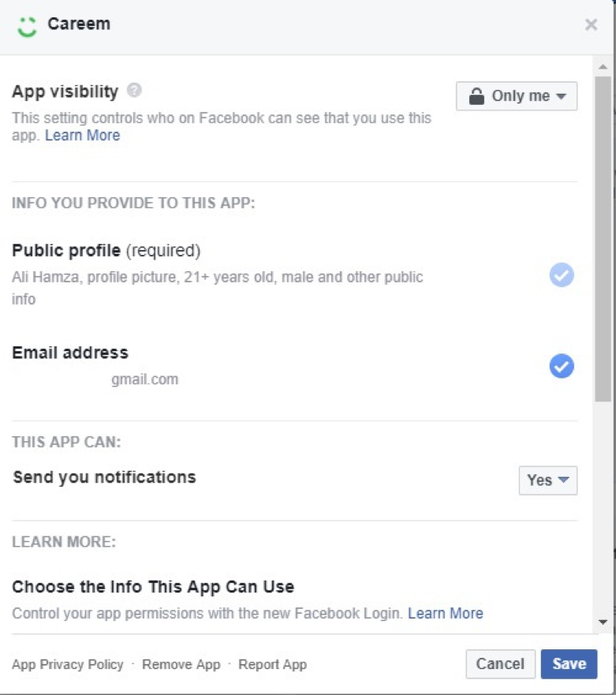Toggle the Public profile checkmark

click(562, 275)
